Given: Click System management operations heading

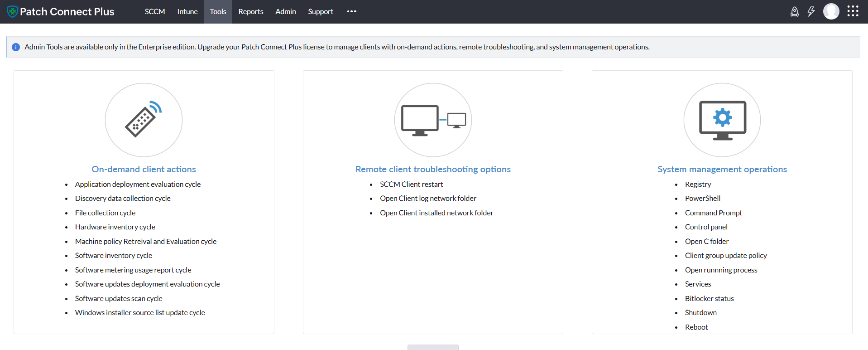Looking at the screenshot, I should [x=722, y=169].
